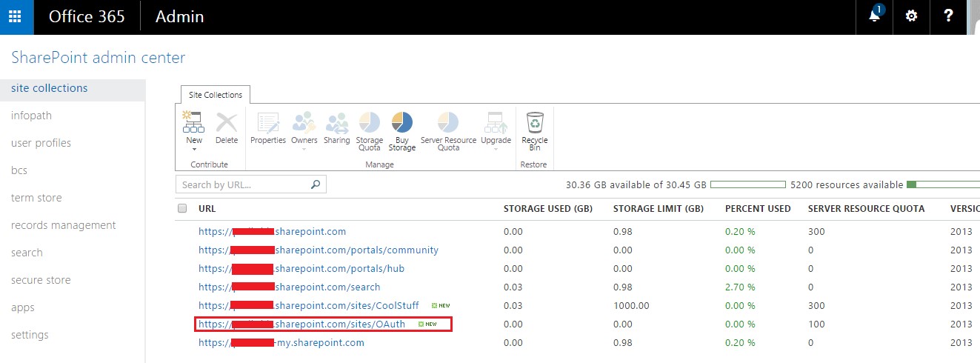The image size is (980, 363).
Task: Click the SERVER RESOURCE QUOTA column header
Action: click(866, 209)
